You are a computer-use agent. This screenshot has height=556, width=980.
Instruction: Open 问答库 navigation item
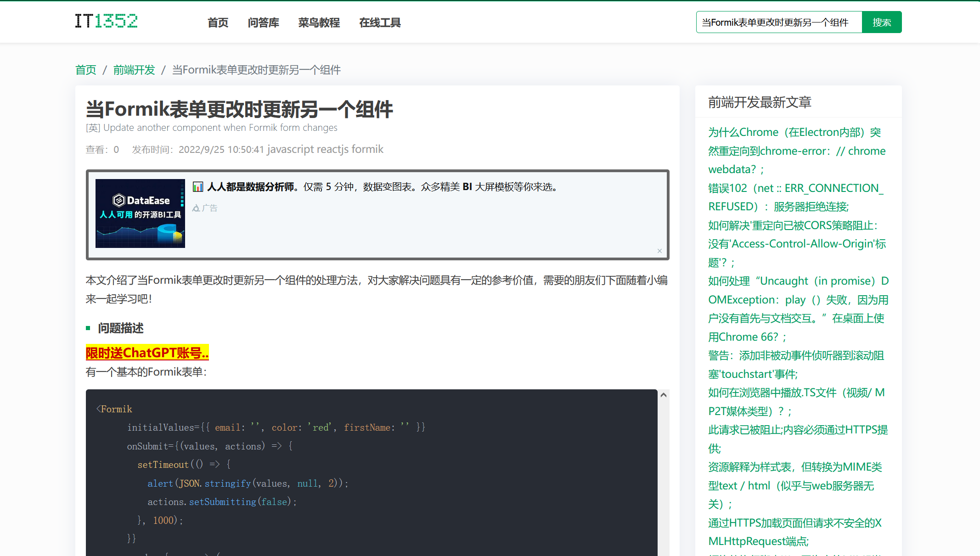tap(263, 22)
